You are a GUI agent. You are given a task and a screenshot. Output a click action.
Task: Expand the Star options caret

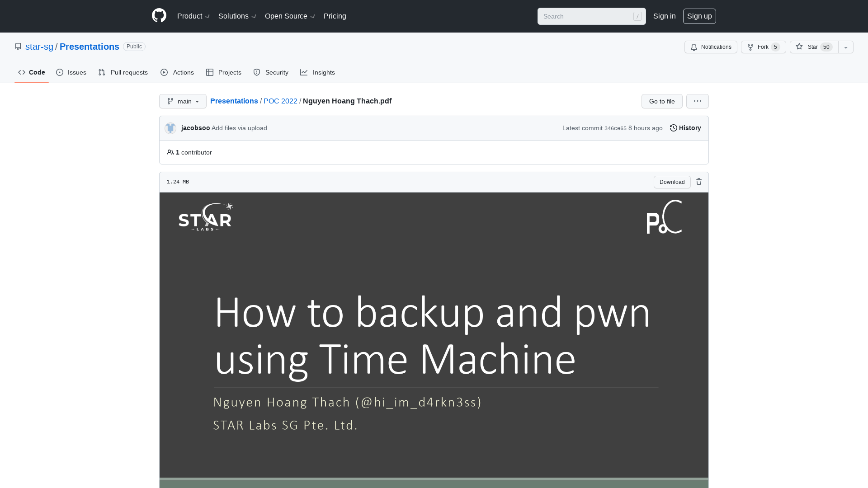pos(845,47)
